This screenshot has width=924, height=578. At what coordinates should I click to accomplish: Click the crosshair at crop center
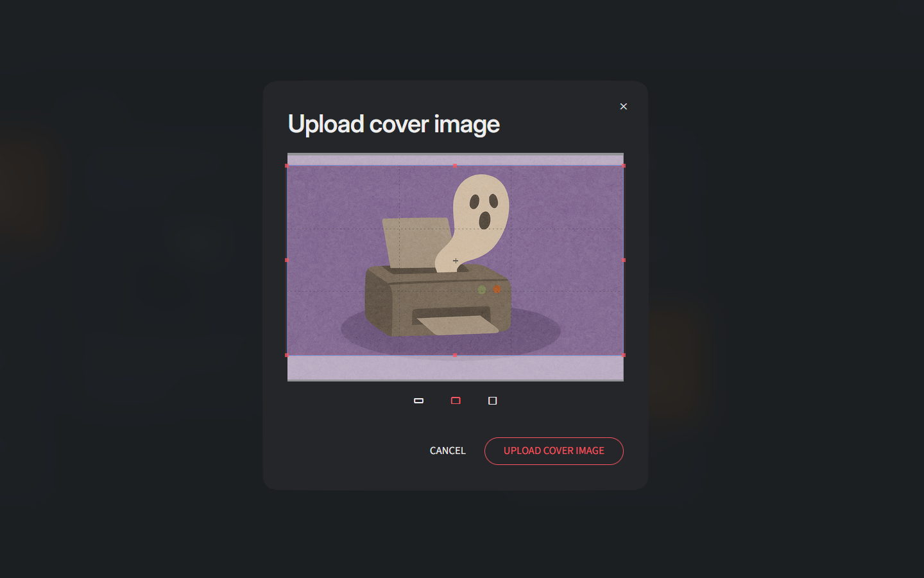(456, 261)
